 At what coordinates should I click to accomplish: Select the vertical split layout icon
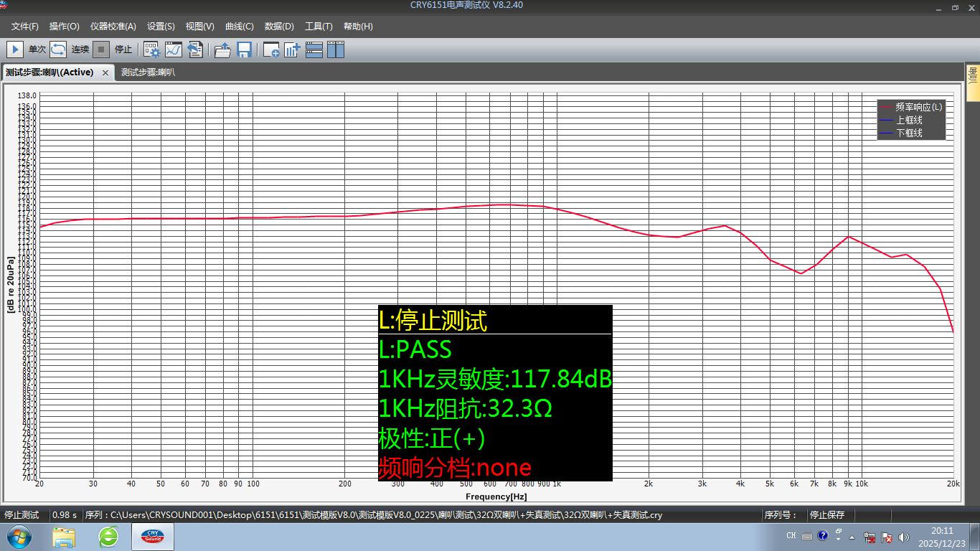(336, 50)
